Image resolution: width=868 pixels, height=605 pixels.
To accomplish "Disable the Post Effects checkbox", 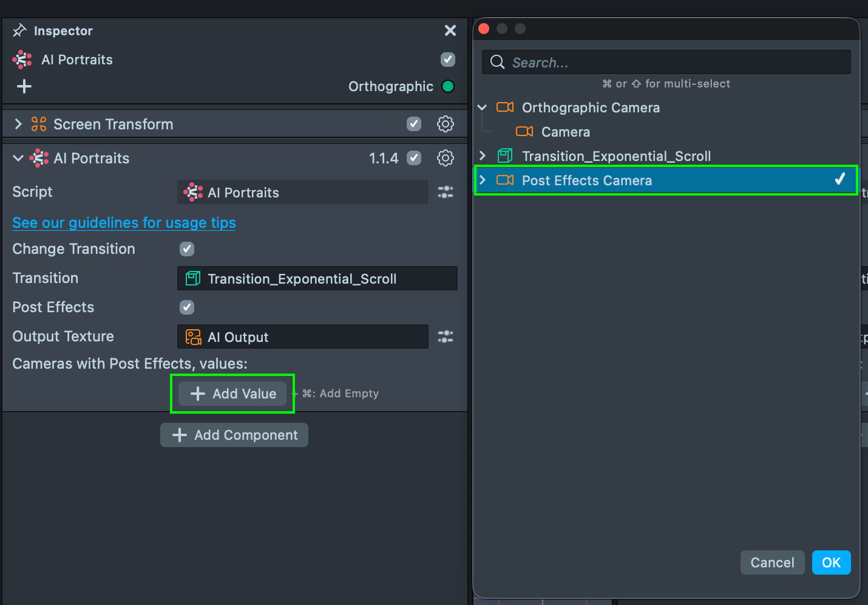I will pos(187,307).
